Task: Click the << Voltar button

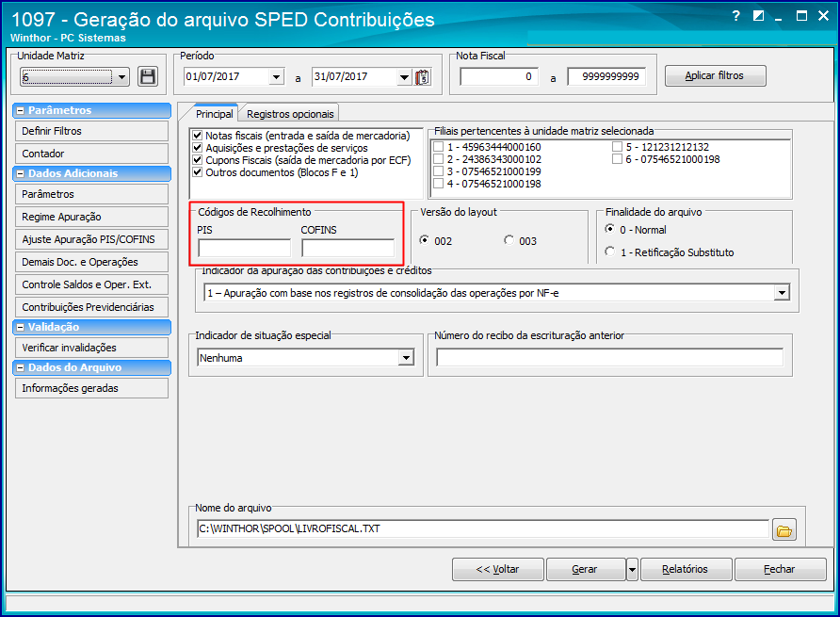Action: click(x=497, y=569)
